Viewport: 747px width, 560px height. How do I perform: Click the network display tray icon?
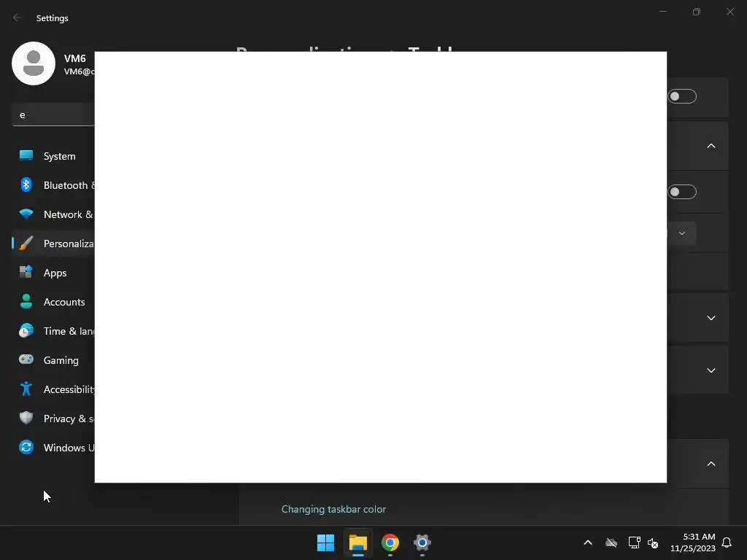click(x=634, y=542)
